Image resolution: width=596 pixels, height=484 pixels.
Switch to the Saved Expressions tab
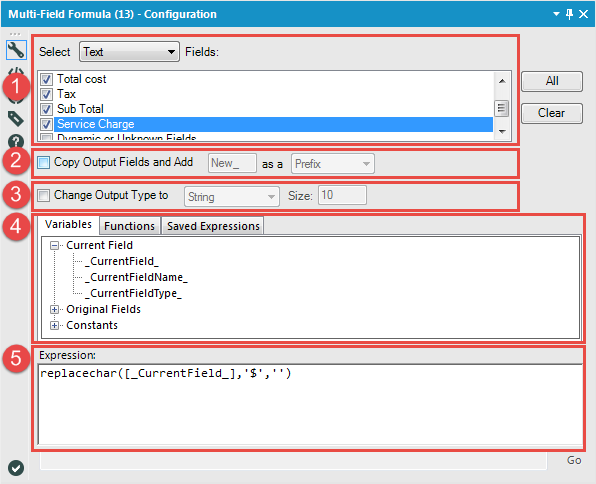213,226
